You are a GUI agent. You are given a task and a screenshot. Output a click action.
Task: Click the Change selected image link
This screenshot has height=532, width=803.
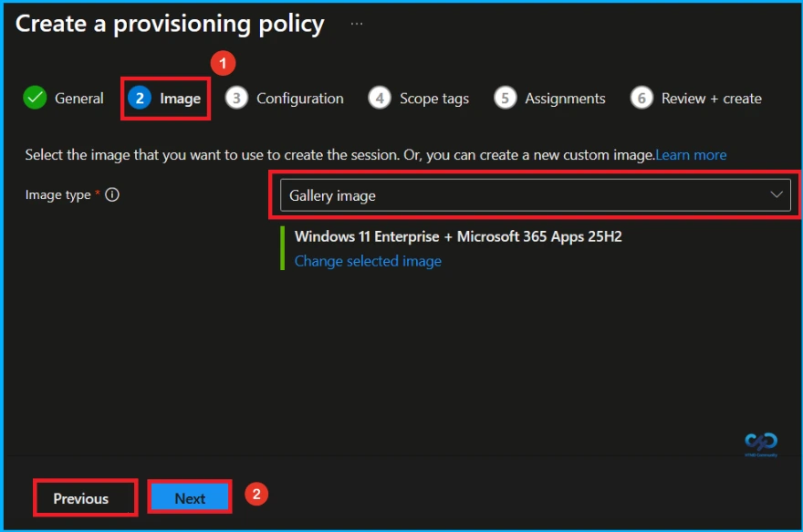click(368, 261)
